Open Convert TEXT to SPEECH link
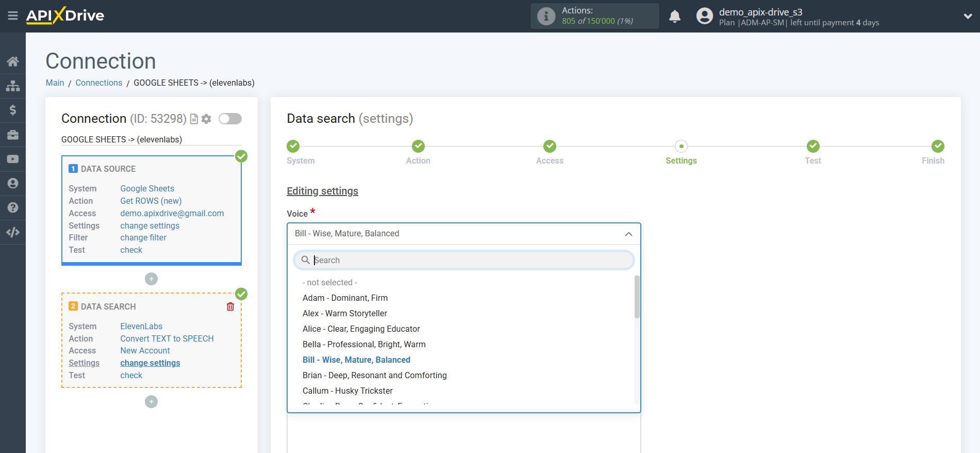Screen dimensions: 980x453 point(167,338)
